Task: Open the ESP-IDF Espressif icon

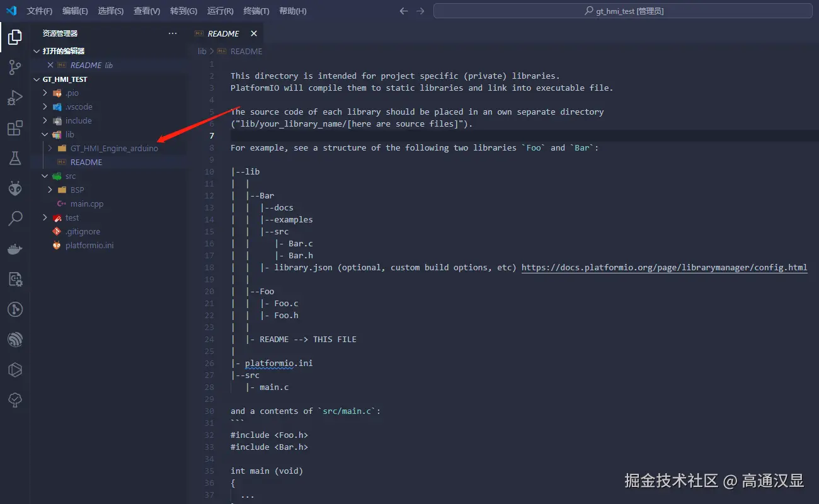Action: click(x=15, y=340)
